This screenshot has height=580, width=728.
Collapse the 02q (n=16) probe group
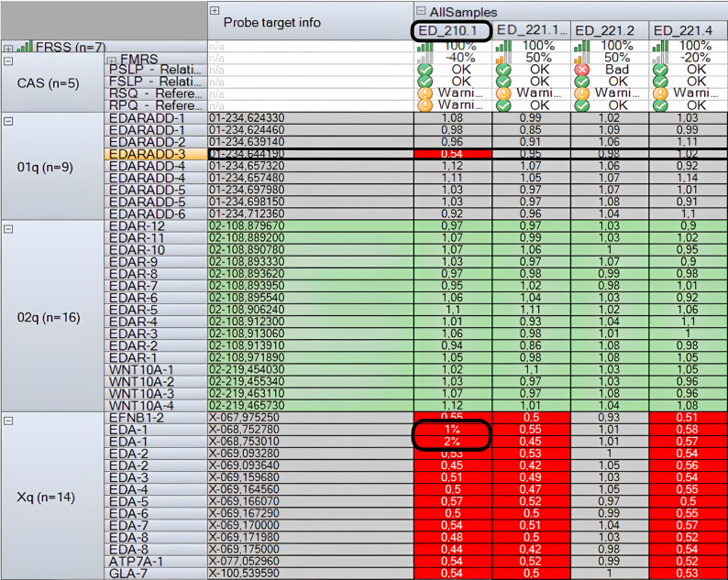[8, 229]
